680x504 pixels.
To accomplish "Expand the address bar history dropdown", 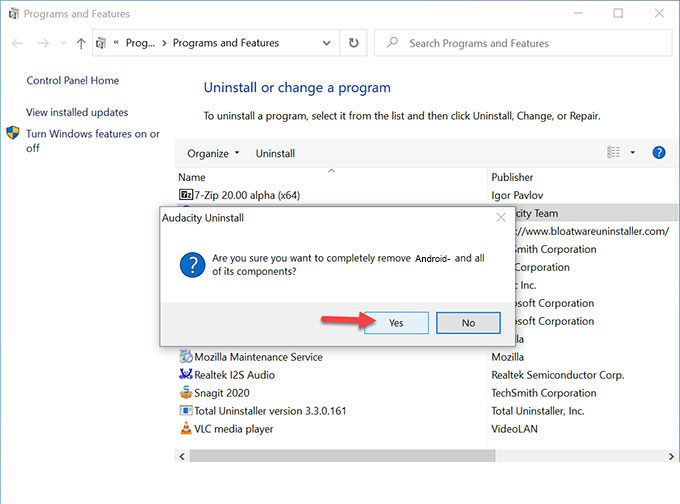I will pos(327,43).
